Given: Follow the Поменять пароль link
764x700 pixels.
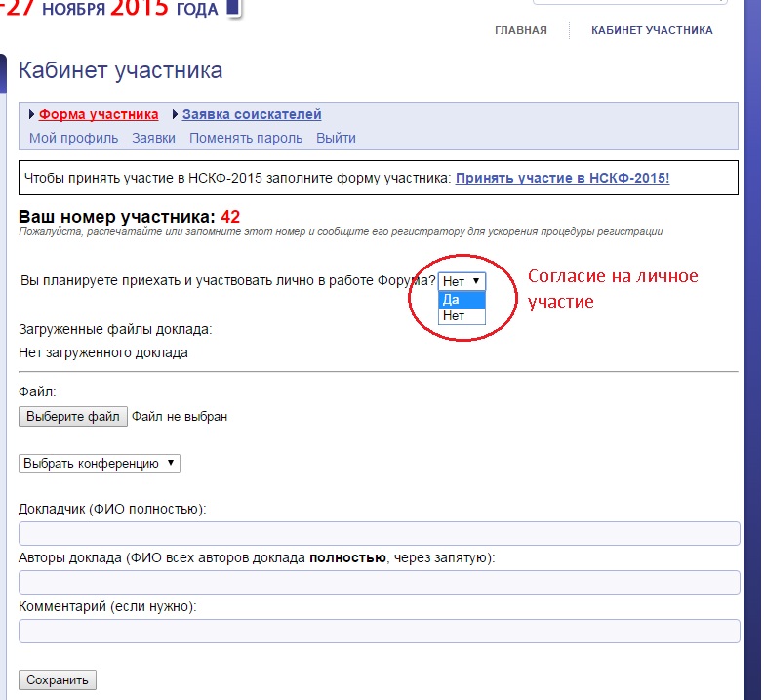Looking at the screenshot, I should click(246, 138).
